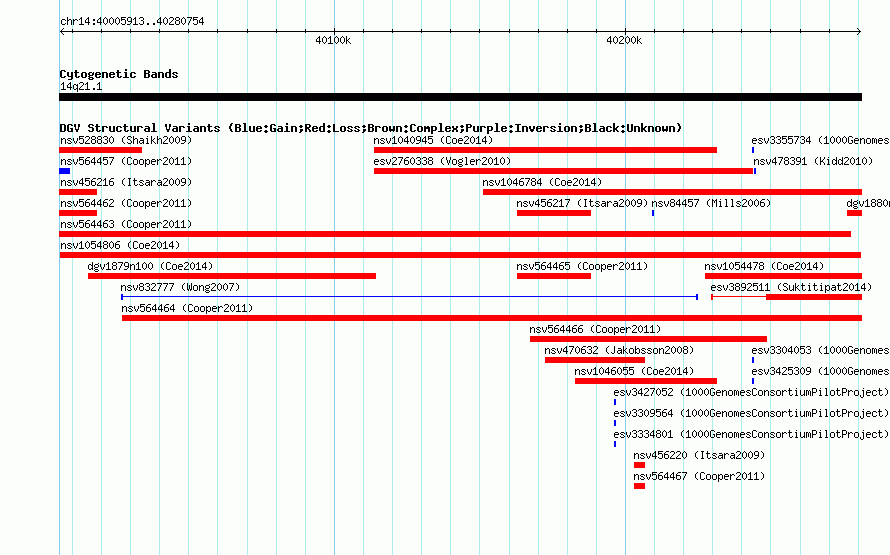Select the red bar under nsv470632
The image size is (890, 555).
[595, 360]
